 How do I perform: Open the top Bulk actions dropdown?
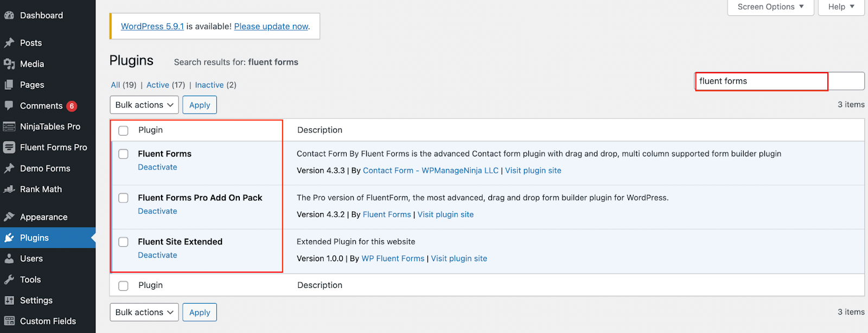click(x=144, y=105)
